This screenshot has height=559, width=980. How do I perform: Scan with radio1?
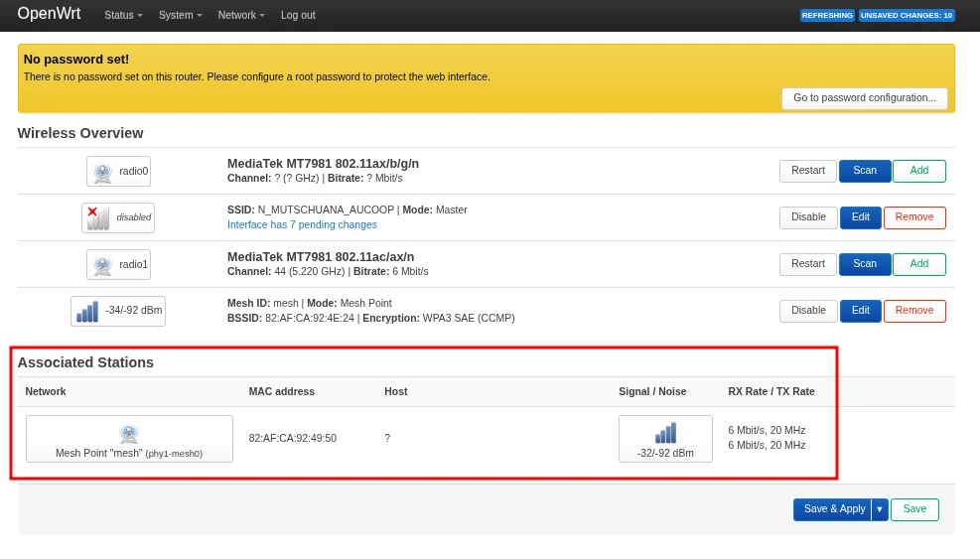[865, 264]
